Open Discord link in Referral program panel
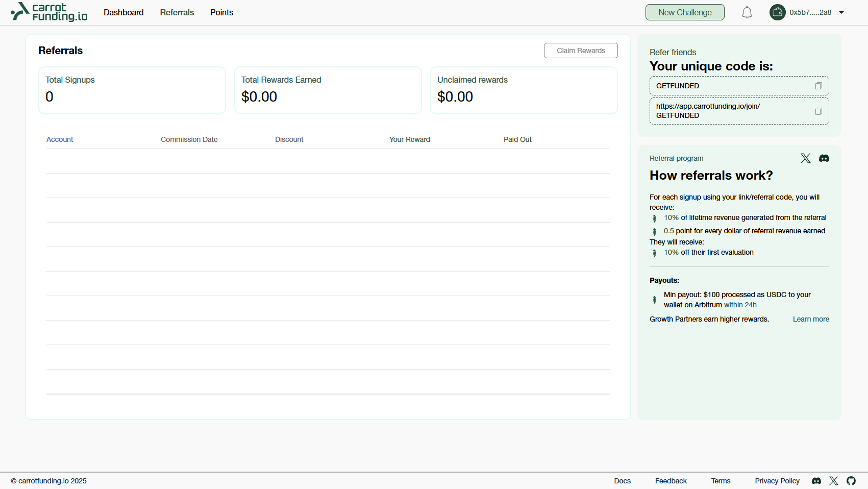The width and height of the screenshot is (868, 489). pyautogui.click(x=824, y=158)
